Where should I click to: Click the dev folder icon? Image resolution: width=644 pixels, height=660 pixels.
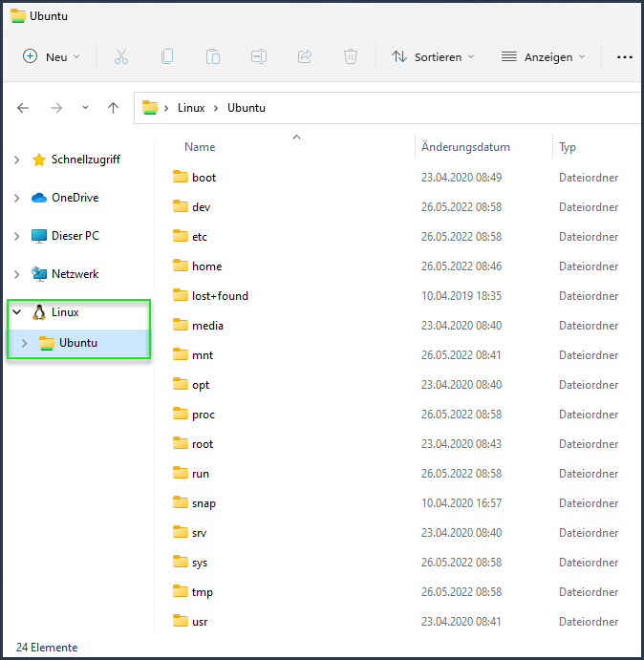181,206
